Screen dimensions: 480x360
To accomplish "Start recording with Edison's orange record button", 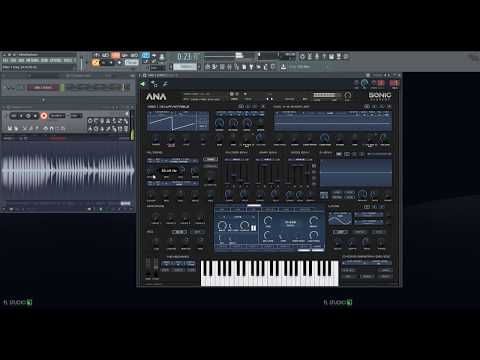I will point(44,116).
